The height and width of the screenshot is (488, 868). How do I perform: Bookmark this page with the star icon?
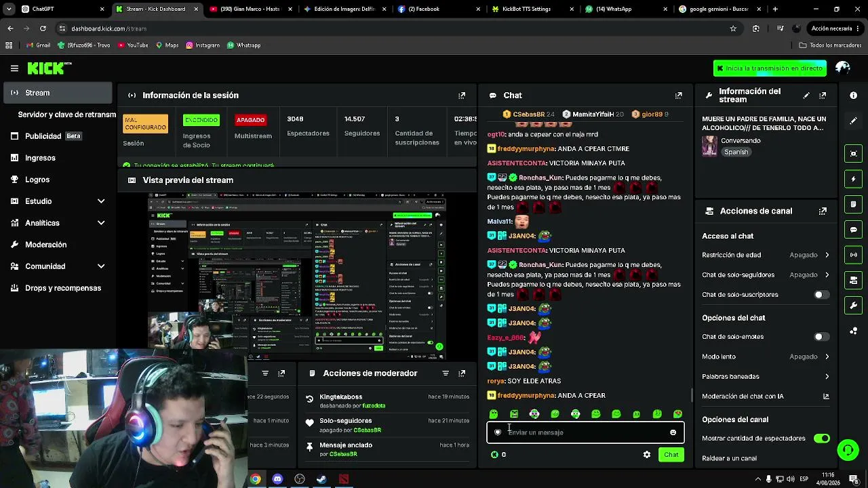coord(733,28)
